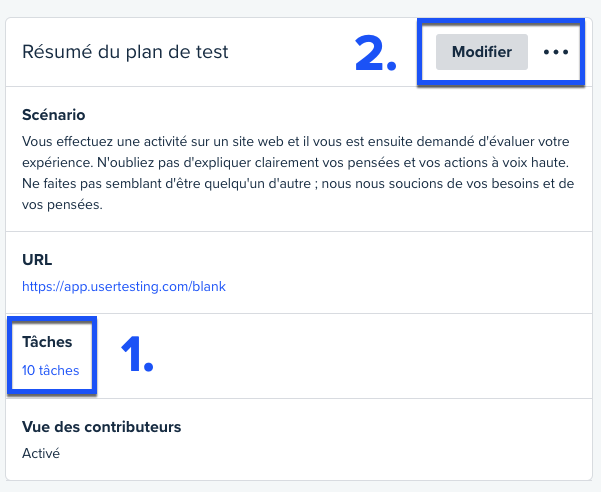Click the three-dot more options icon
Image resolution: width=601 pixels, height=492 pixels.
click(556, 52)
